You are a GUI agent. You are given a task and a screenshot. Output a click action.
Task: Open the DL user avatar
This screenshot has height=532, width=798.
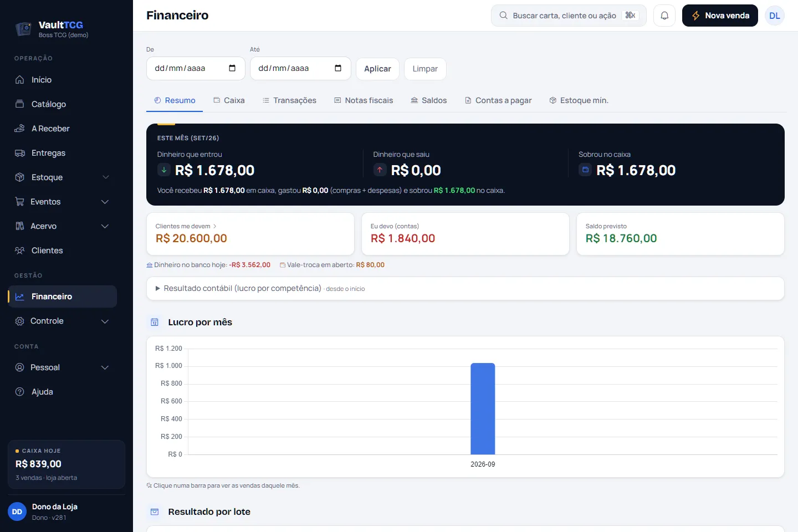point(775,16)
